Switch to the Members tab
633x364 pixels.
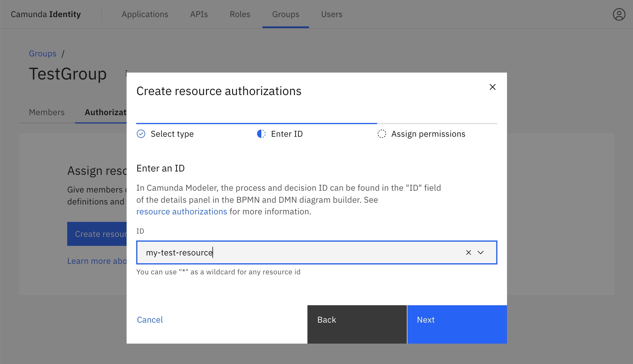(47, 112)
